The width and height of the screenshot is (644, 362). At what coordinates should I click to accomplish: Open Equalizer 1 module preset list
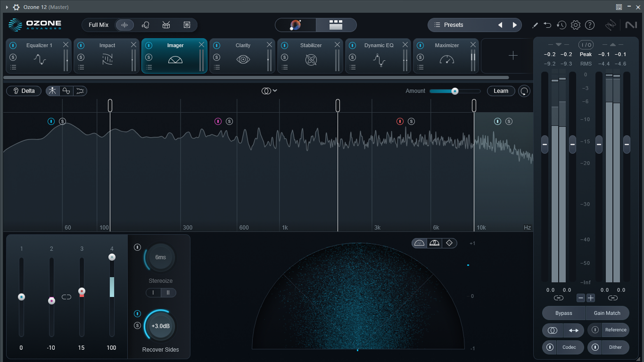click(13, 67)
